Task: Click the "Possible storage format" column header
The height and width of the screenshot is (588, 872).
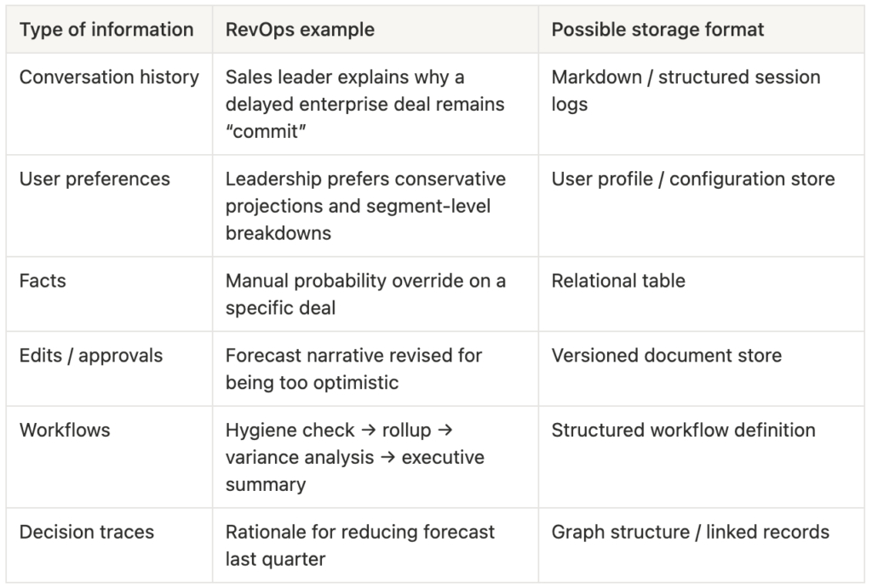Action: tap(657, 30)
